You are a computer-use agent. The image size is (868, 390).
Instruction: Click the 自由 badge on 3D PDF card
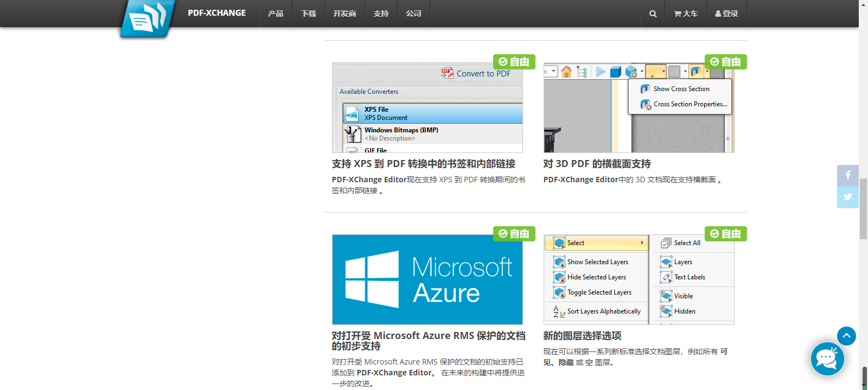726,62
